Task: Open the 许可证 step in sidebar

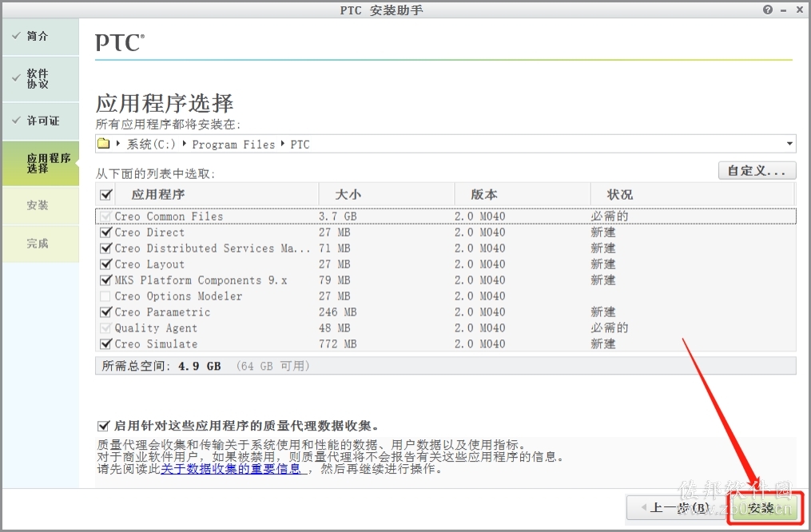Action: point(41,121)
